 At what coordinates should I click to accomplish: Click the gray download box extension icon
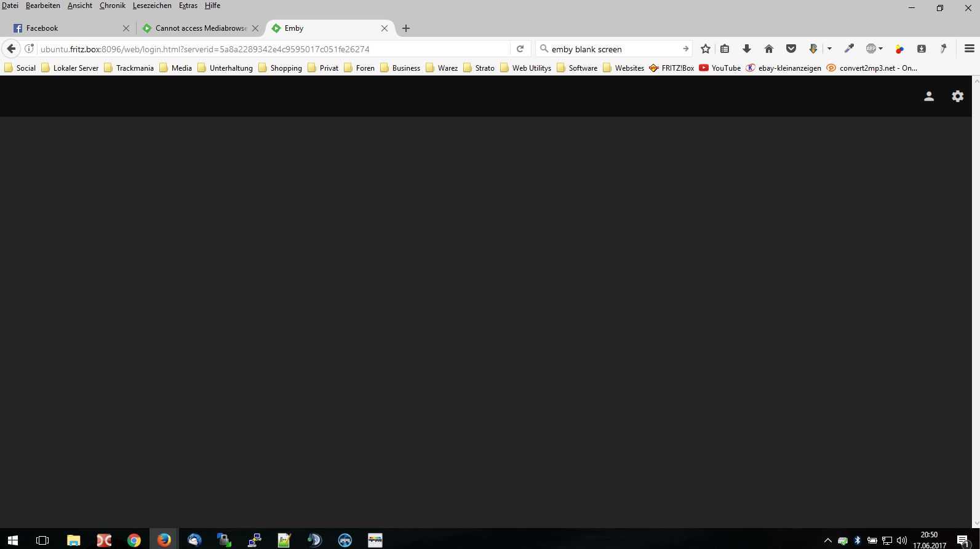pos(922,49)
